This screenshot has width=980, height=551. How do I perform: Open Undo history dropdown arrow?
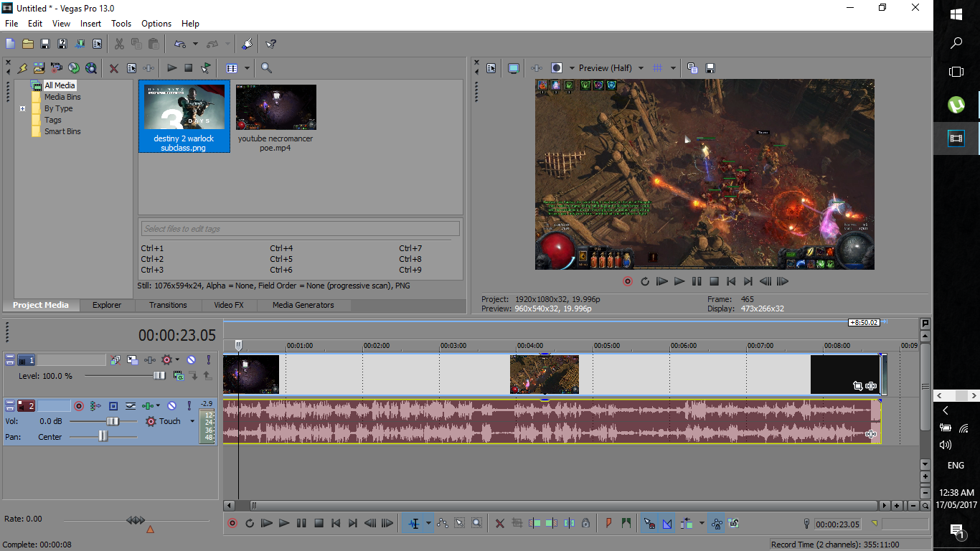(x=195, y=44)
